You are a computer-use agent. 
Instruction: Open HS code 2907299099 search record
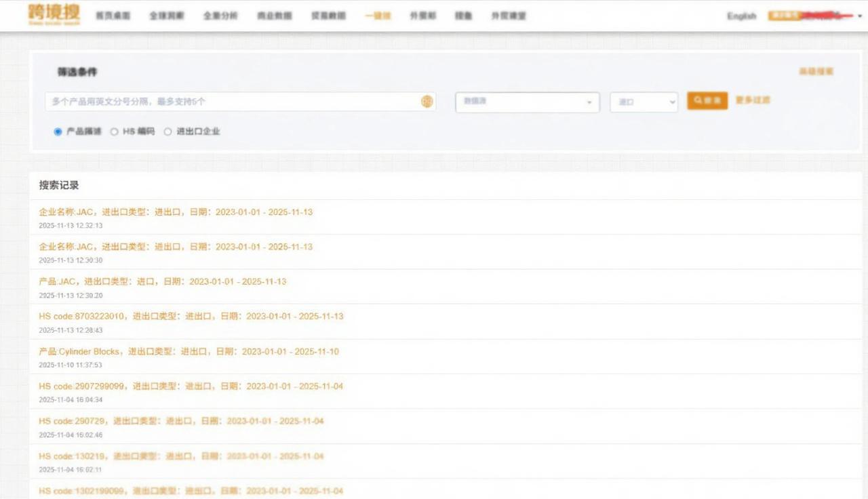tap(191, 386)
